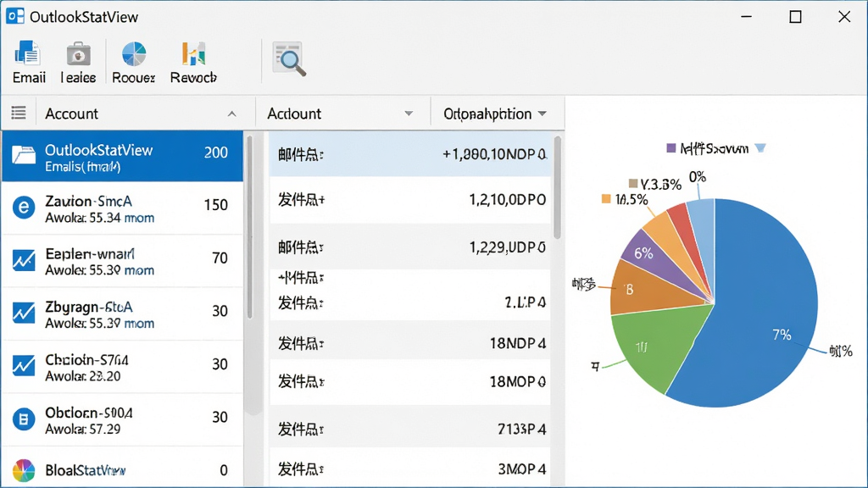The image size is (868, 488).
Task: Click the value 3MOP4
Action: coord(522,469)
